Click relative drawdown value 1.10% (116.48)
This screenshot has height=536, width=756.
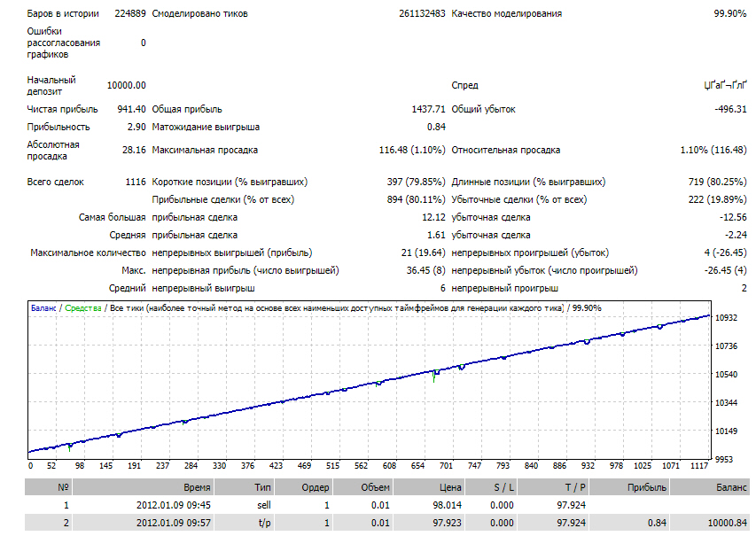tap(713, 150)
